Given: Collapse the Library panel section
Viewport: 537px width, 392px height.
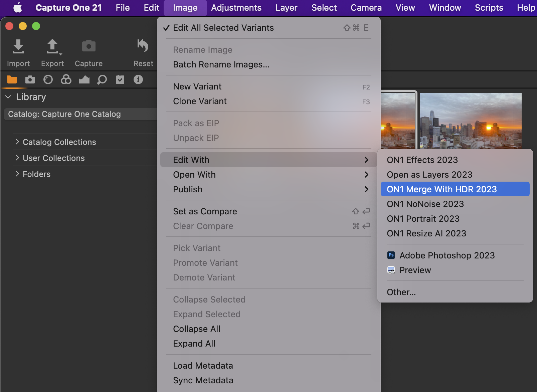Looking at the screenshot, I should [8, 97].
